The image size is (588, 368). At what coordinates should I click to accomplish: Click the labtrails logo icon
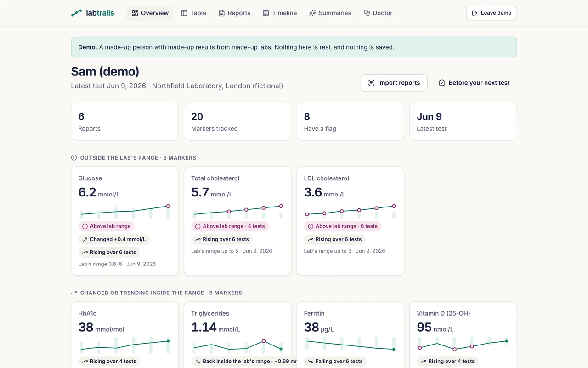click(76, 13)
